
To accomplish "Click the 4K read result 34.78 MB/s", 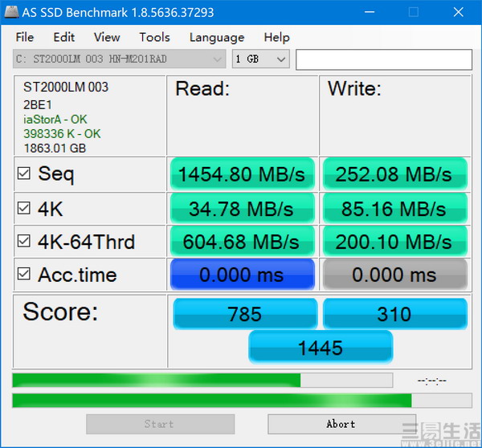I will pos(243,209).
